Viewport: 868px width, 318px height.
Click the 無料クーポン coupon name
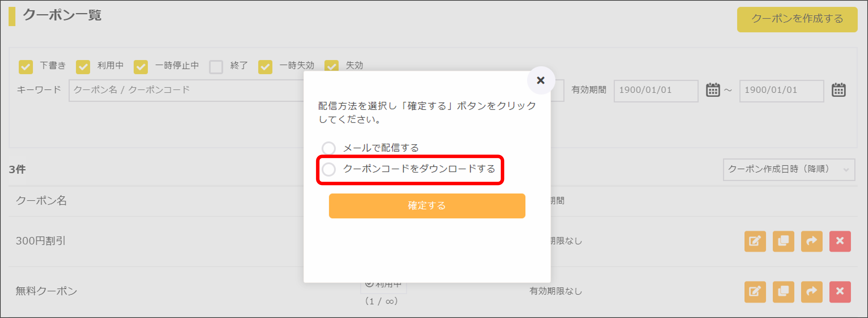46,291
